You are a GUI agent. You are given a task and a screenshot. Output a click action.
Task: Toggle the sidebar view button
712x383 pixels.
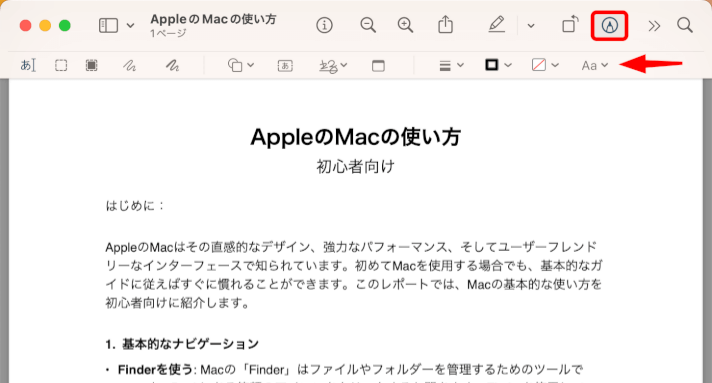(x=108, y=25)
